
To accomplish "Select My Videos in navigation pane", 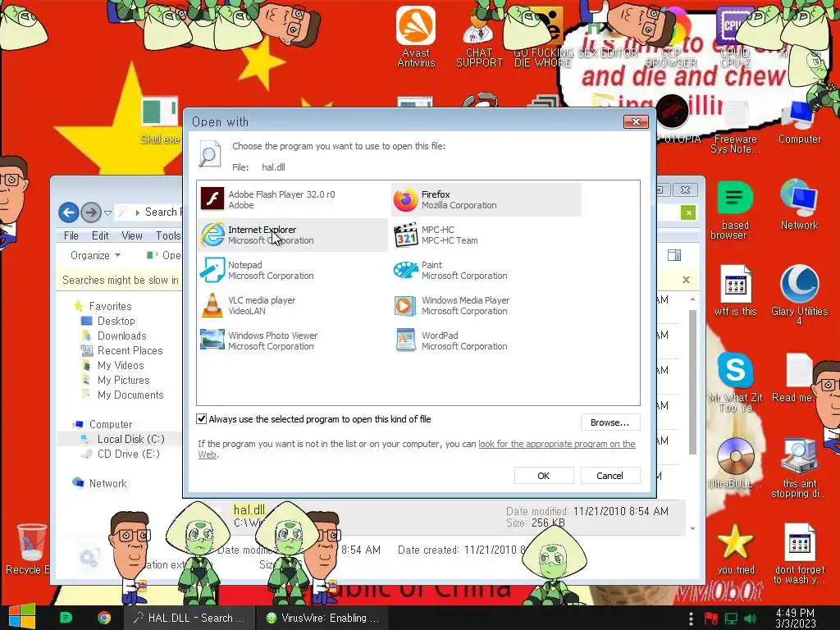I will pos(121,365).
